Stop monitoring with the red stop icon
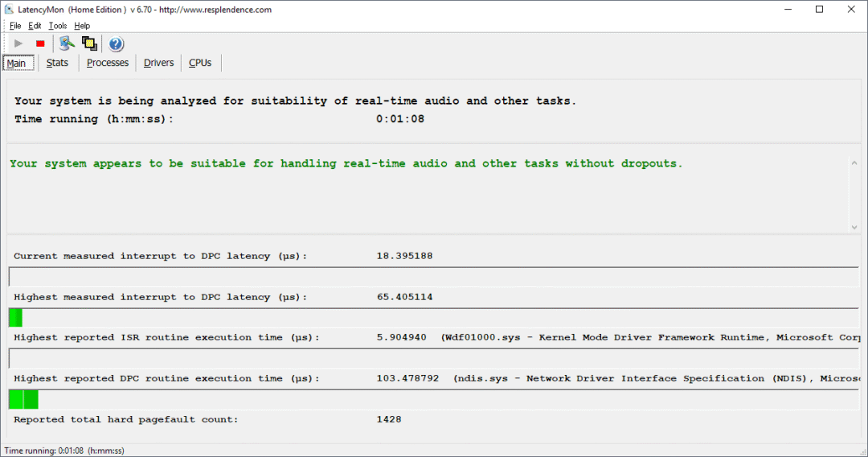This screenshot has height=457, width=868. [40, 43]
